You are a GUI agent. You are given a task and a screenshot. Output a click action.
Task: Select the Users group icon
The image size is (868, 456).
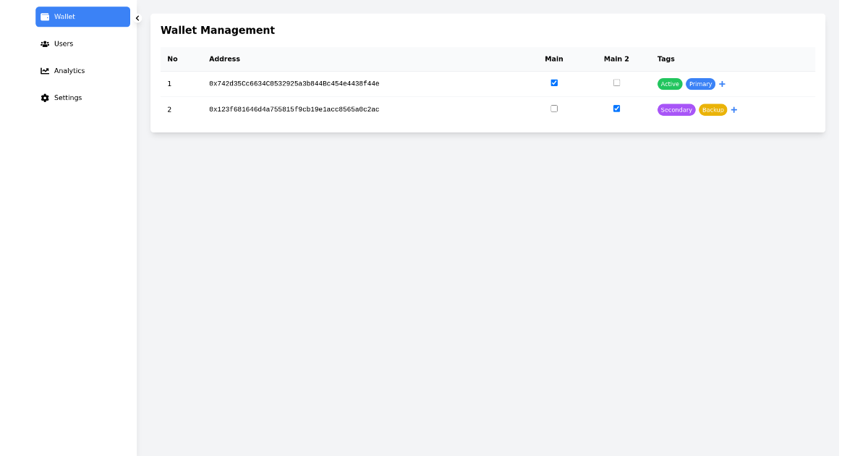pyautogui.click(x=45, y=43)
